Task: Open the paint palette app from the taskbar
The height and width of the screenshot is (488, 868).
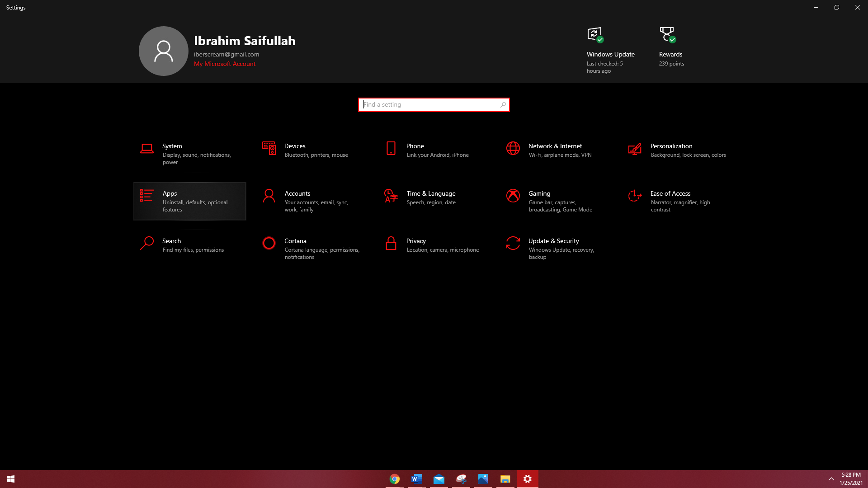Action: (x=461, y=479)
